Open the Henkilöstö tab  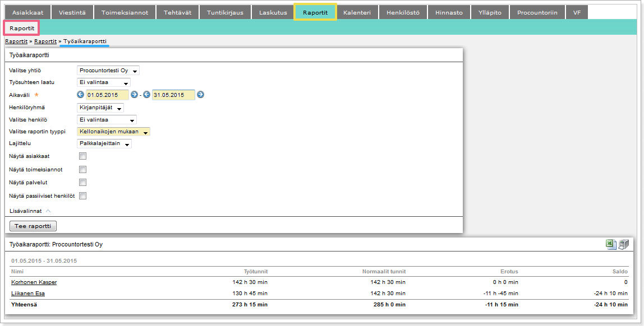(x=403, y=12)
